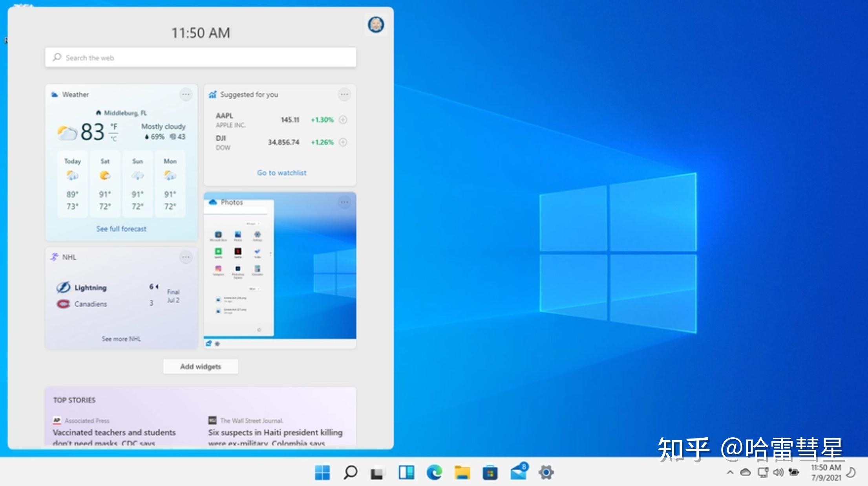Select the Sun forecast card
868x486 pixels.
click(x=137, y=184)
